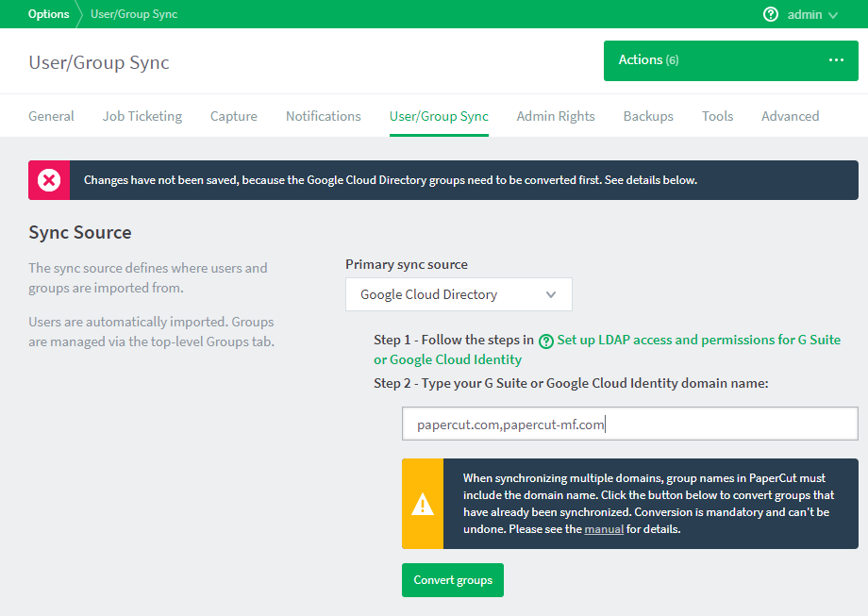
Task: Open the Notifications tab
Action: (x=324, y=116)
